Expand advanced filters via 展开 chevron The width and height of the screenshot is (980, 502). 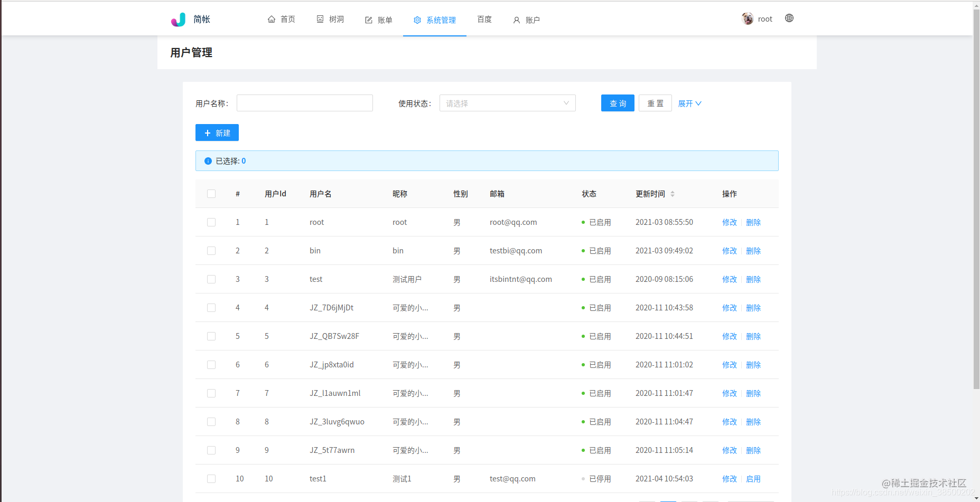pyautogui.click(x=689, y=103)
